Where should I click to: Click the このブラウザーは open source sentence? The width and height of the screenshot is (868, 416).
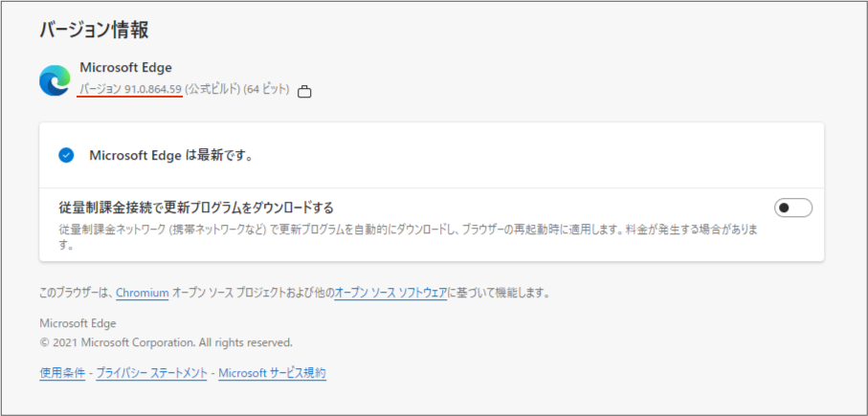pyautogui.click(x=295, y=293)
